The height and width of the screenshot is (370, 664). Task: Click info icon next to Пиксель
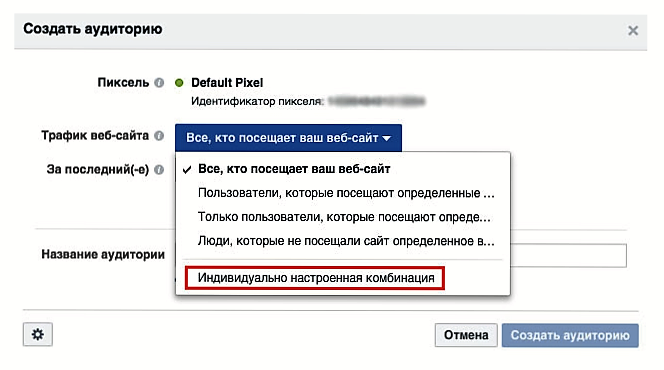[159, 83]
